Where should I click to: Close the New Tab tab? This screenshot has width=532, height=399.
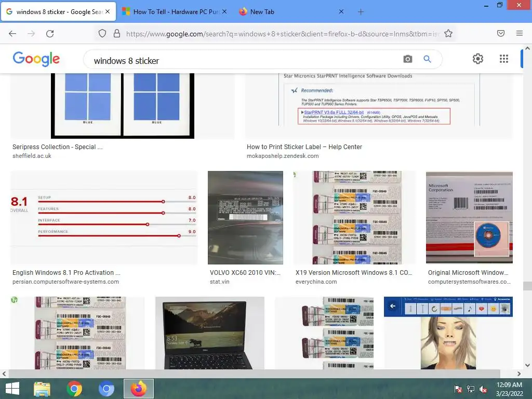click(x=341, y=11)
